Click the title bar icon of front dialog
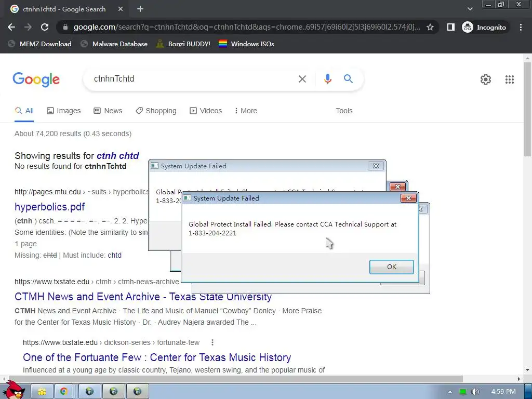The height and width of the screenshot is (399, 532). click(187, 198)
